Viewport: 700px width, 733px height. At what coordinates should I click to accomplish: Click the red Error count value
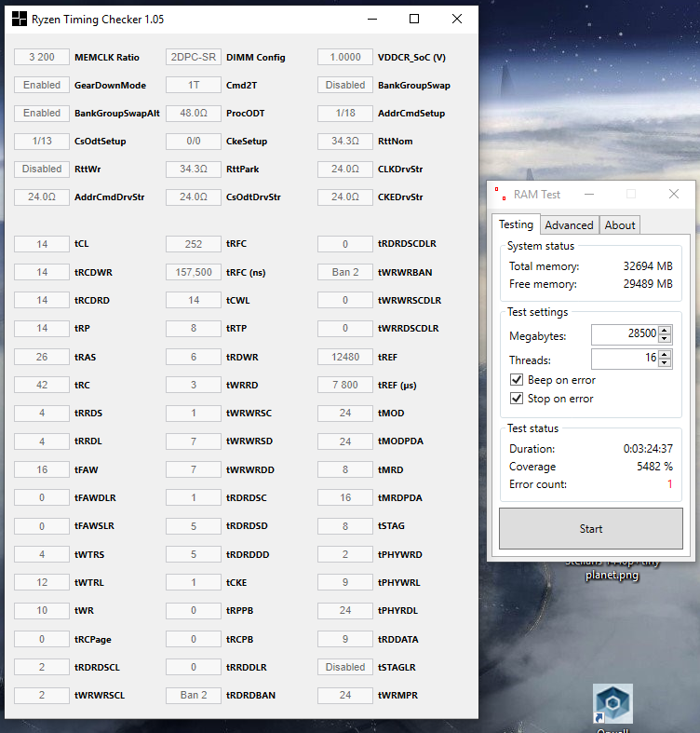[x=669, y=484]
